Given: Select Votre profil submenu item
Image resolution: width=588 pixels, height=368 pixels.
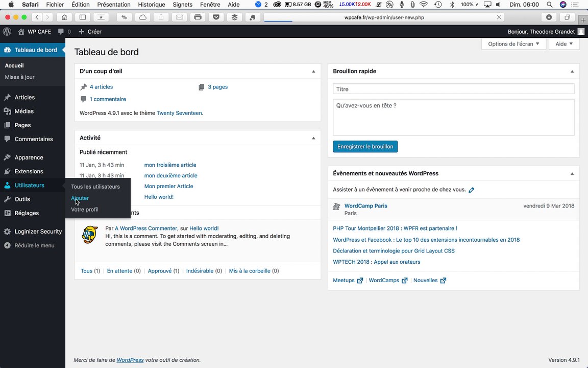Looking at the screenshot, I should 85,210.
